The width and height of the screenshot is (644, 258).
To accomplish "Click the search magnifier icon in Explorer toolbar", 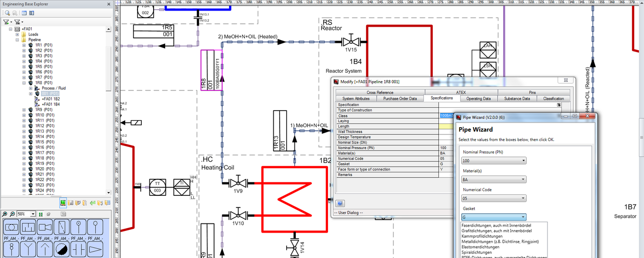I will pos(8,13).
